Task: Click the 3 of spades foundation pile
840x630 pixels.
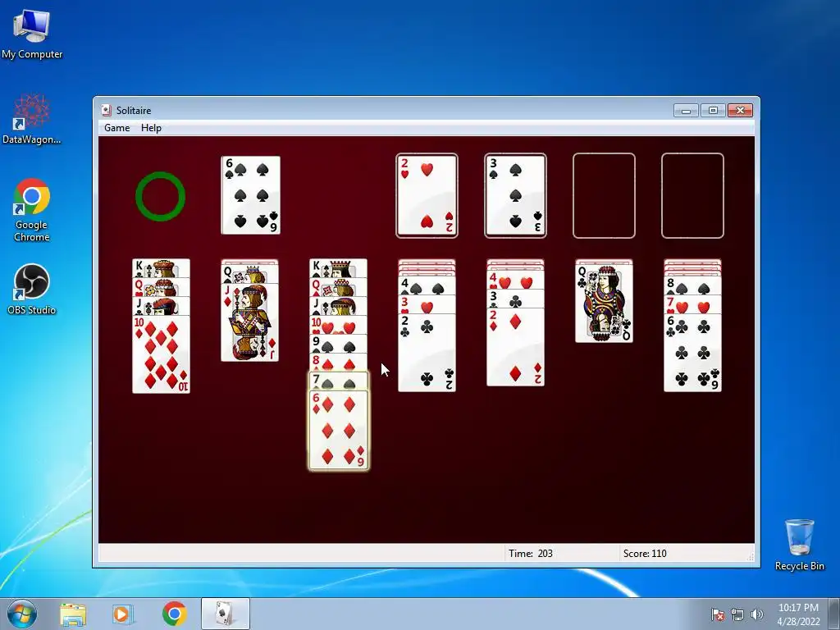Action: 515,195
